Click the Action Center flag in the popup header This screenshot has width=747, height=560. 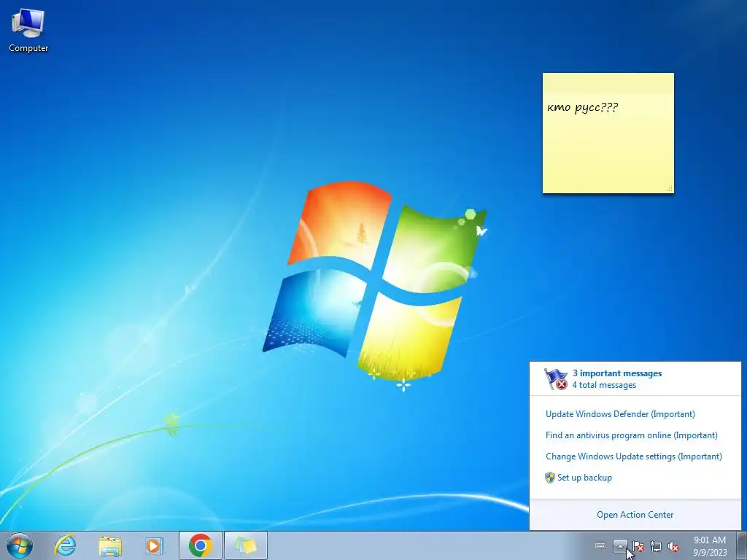click(556, 379)
